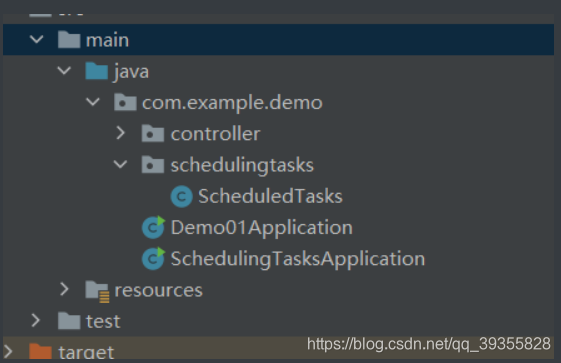Open the SchedulingTasksApplication class file
Screen dimensions: 561x363
coord(298,259)
